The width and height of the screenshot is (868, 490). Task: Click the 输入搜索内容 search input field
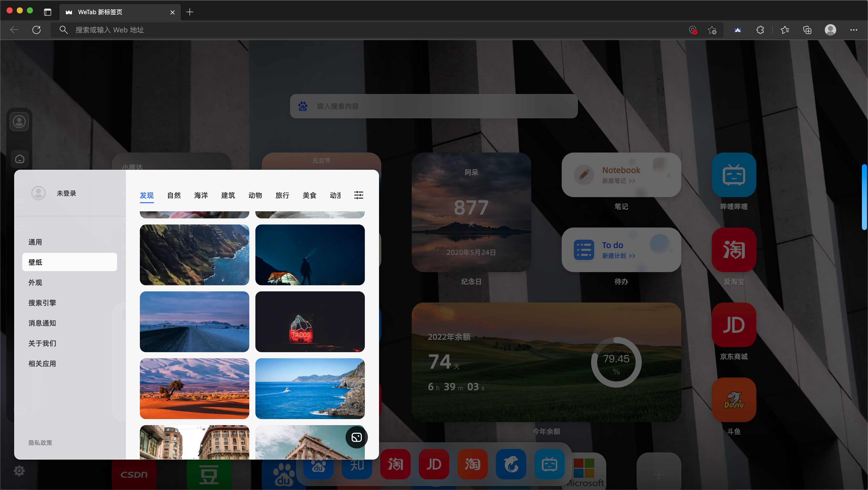[x=438, y=106]
